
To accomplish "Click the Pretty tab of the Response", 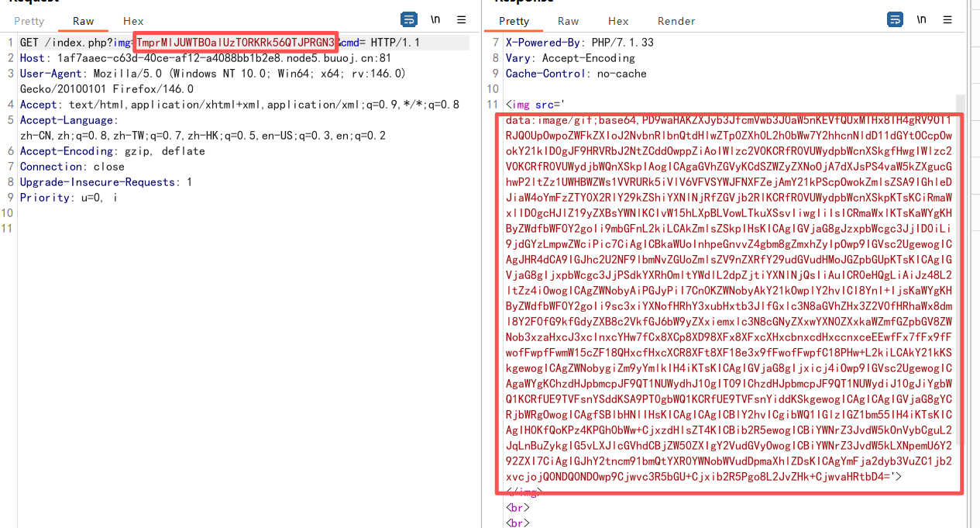I will (513, 21).
